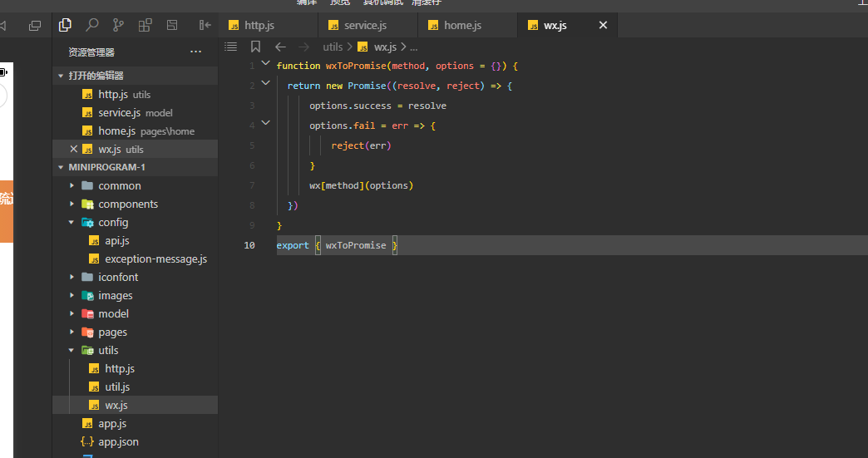Open the Extensions blocks icon
This screenshot has height=458, width=868.
(145, 25)
